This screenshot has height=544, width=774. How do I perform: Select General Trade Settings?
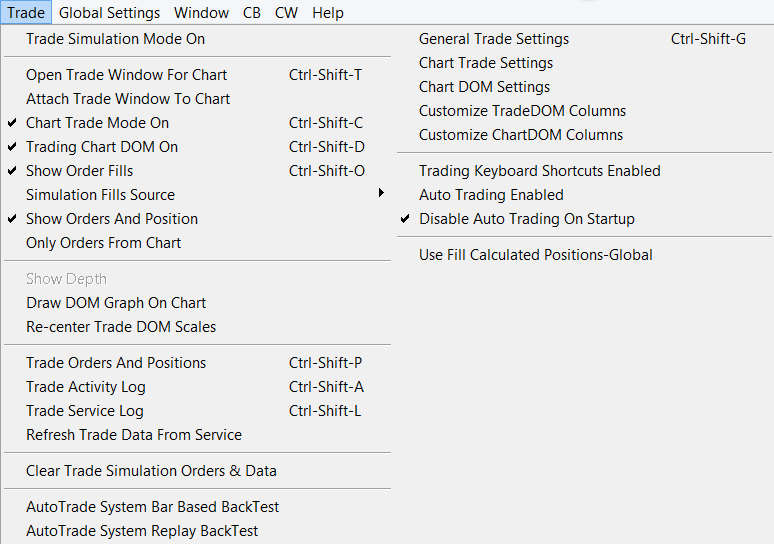click(494, 39)
